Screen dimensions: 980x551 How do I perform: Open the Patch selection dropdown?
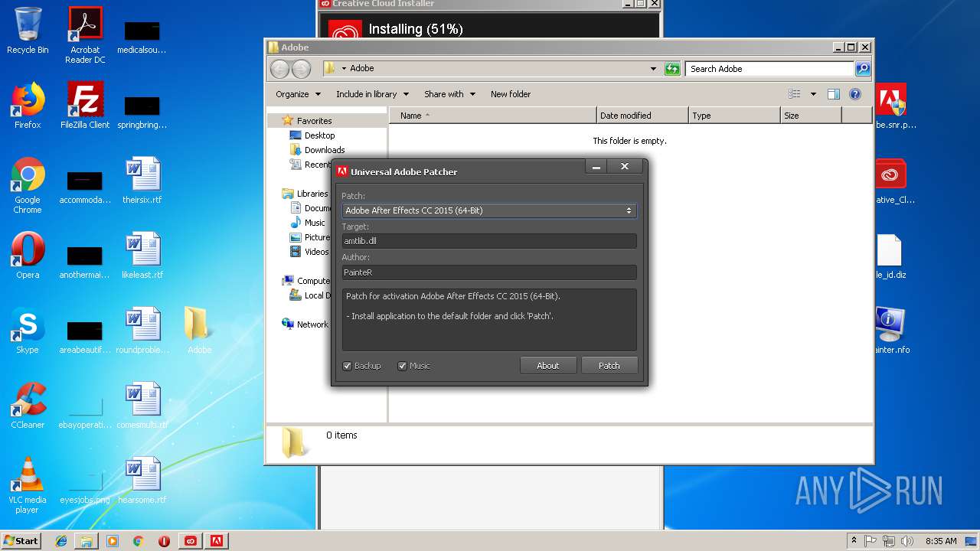[488, 210]
